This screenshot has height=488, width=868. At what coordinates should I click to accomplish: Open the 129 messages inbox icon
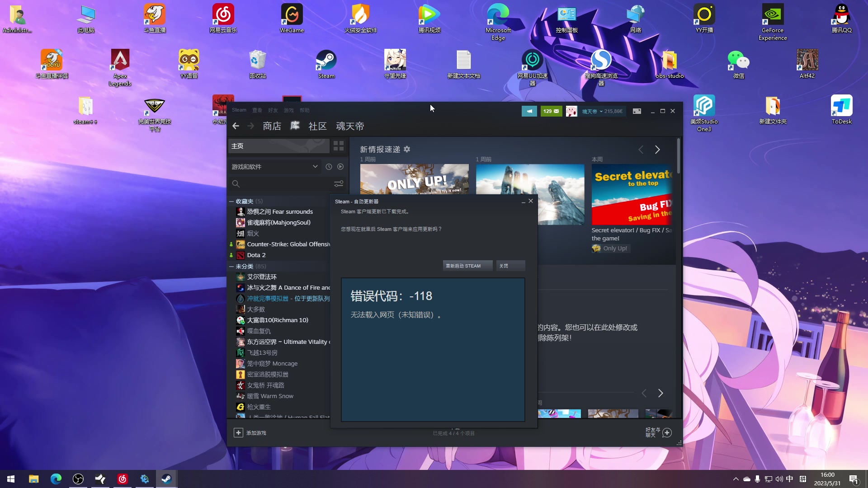(x=551, y=111)
